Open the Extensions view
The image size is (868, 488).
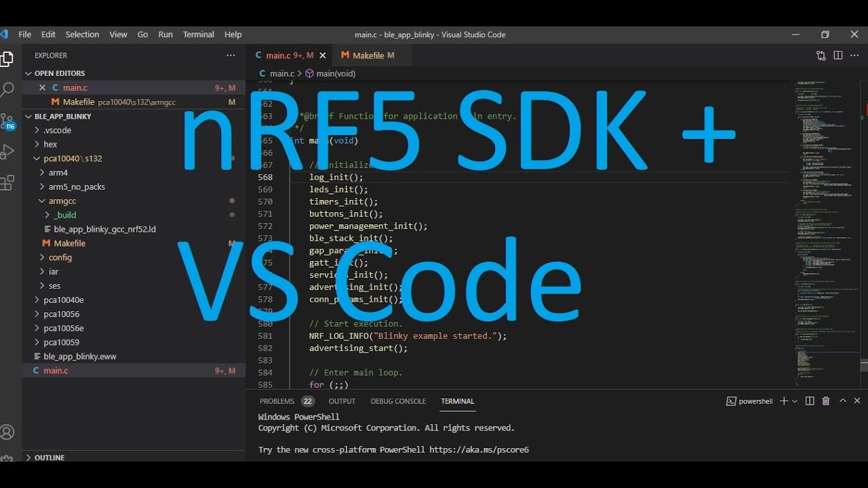(x=6, y=182)
